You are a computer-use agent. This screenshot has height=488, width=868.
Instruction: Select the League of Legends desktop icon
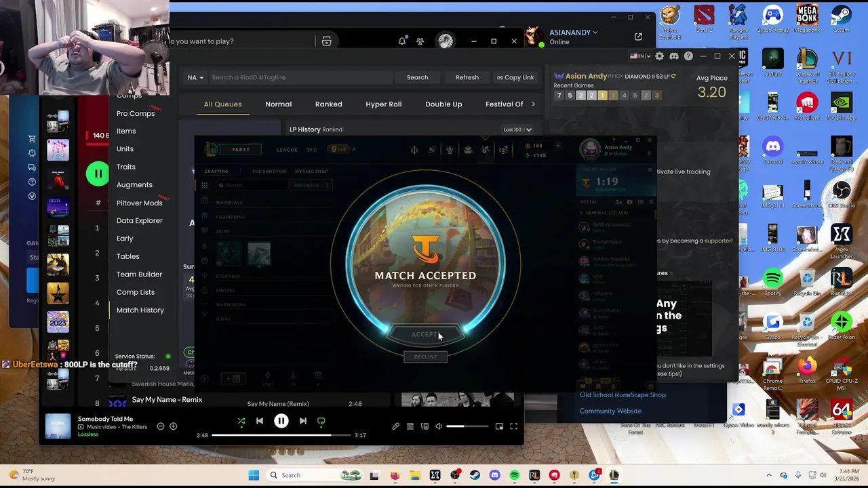[x=807, y=64]
